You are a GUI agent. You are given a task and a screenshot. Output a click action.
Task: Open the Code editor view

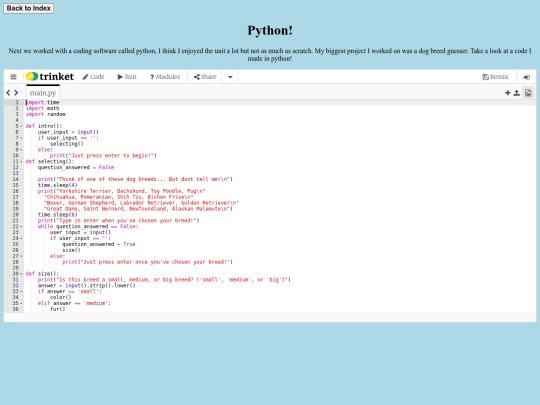pyautogui.click(x=93, y=77)
